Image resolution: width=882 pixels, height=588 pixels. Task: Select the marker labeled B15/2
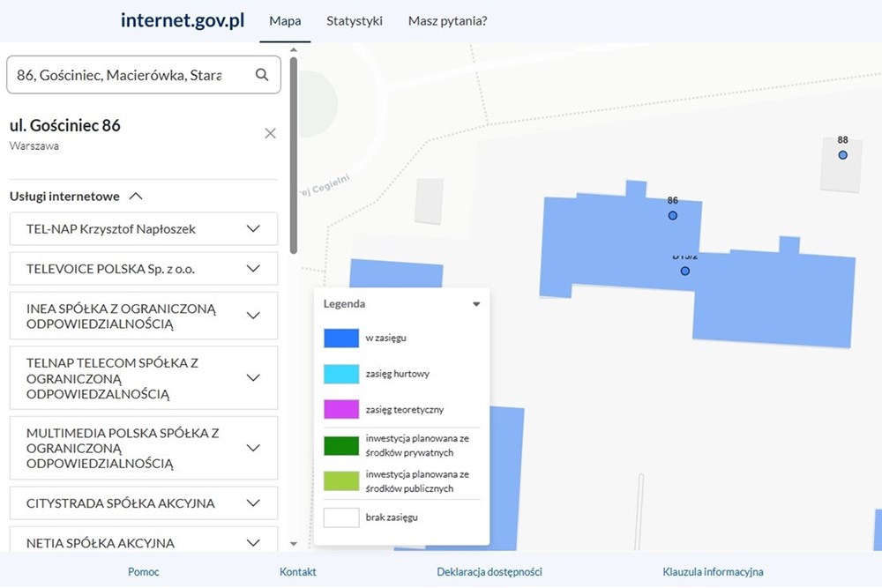684,271
